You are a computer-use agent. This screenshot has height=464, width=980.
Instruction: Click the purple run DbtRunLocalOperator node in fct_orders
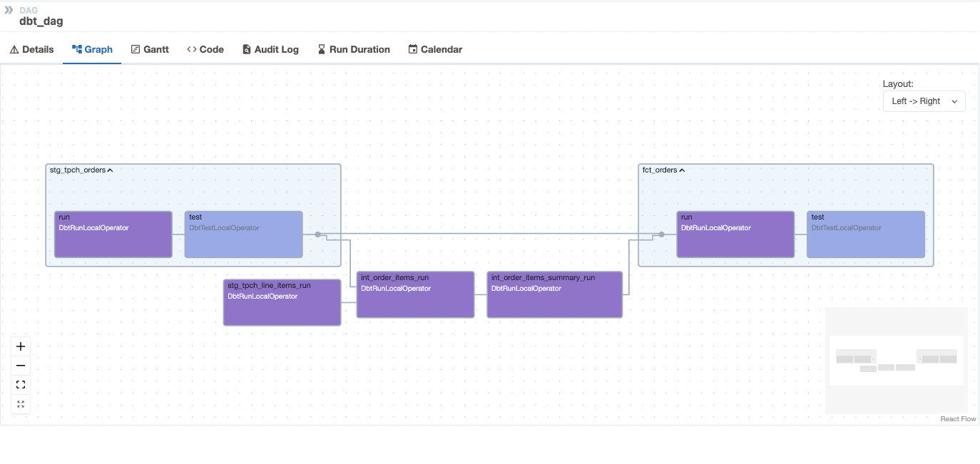(x=735, y=234)
